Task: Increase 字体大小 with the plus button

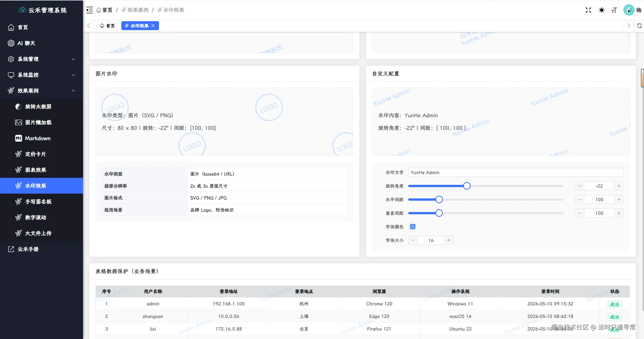Action: click(448, 240)
